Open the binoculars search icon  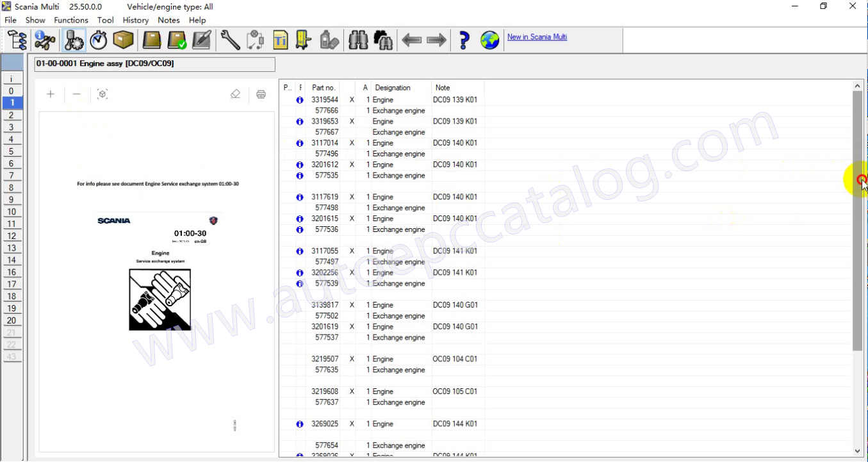click(358, 41)
